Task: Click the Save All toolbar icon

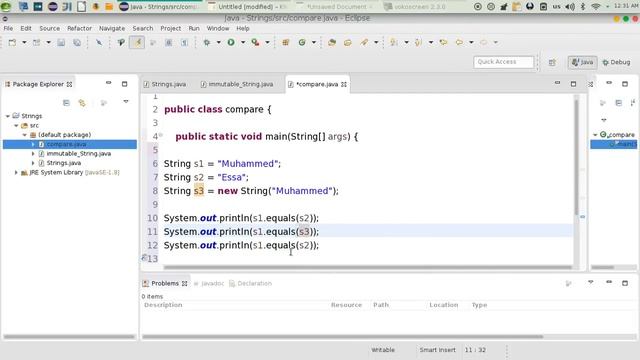Action: (x=77, y=42)
